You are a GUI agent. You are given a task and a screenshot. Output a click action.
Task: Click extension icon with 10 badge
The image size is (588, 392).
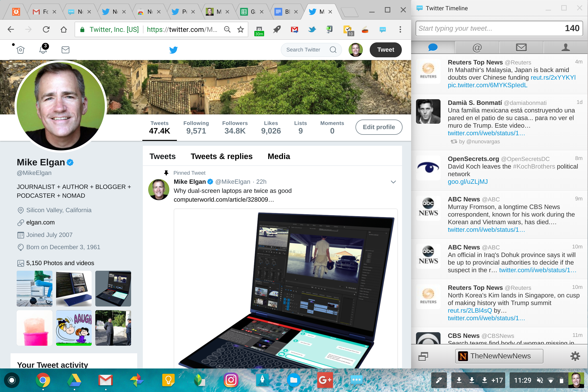pyautogui.click(x=348, y=31)
